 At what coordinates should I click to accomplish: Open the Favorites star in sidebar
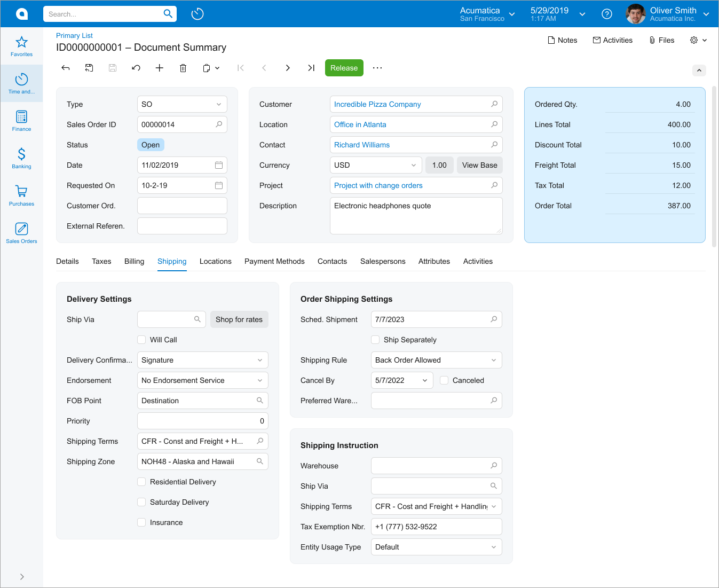[x=21, y=46]
